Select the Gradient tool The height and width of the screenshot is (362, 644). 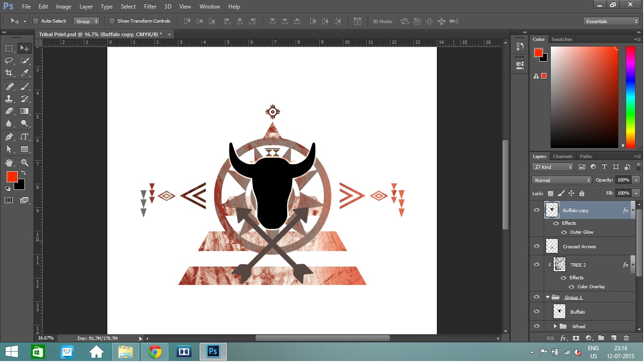click(x=24, y=111)
